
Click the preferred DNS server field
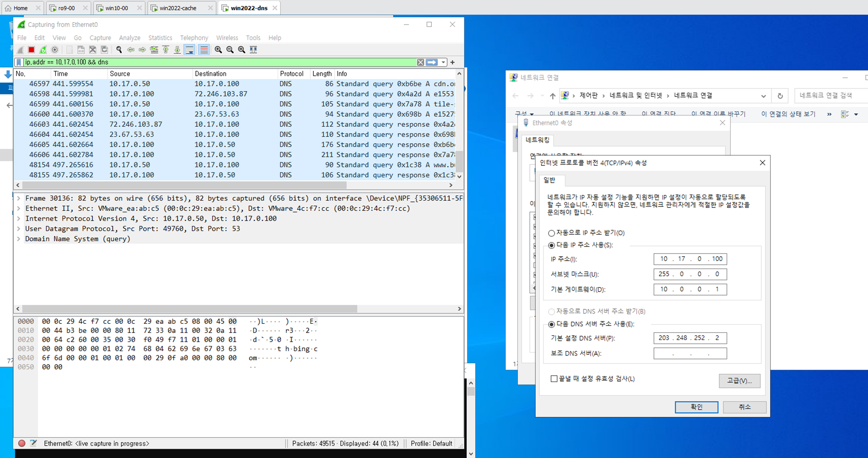pos(690,338)
